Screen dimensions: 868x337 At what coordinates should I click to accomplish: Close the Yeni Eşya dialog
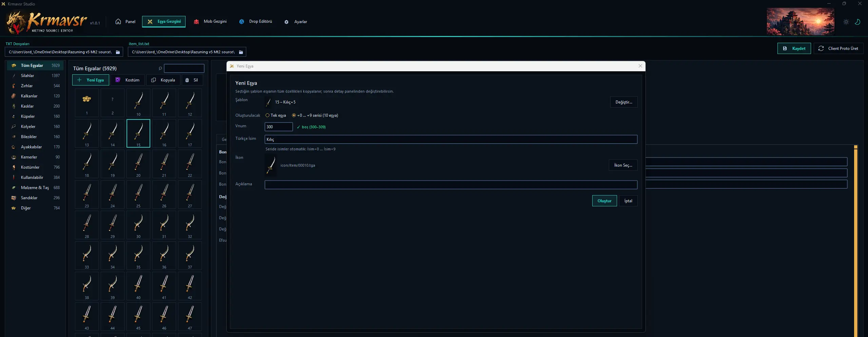(640, 66)
